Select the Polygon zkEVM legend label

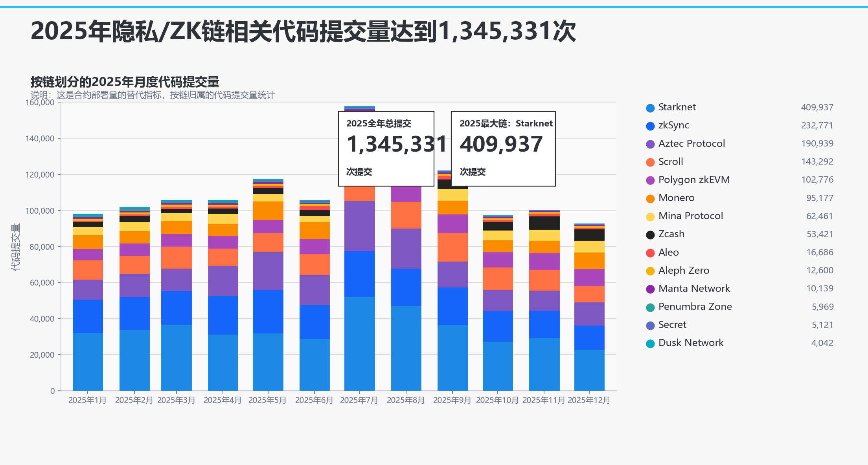[694, 179]
